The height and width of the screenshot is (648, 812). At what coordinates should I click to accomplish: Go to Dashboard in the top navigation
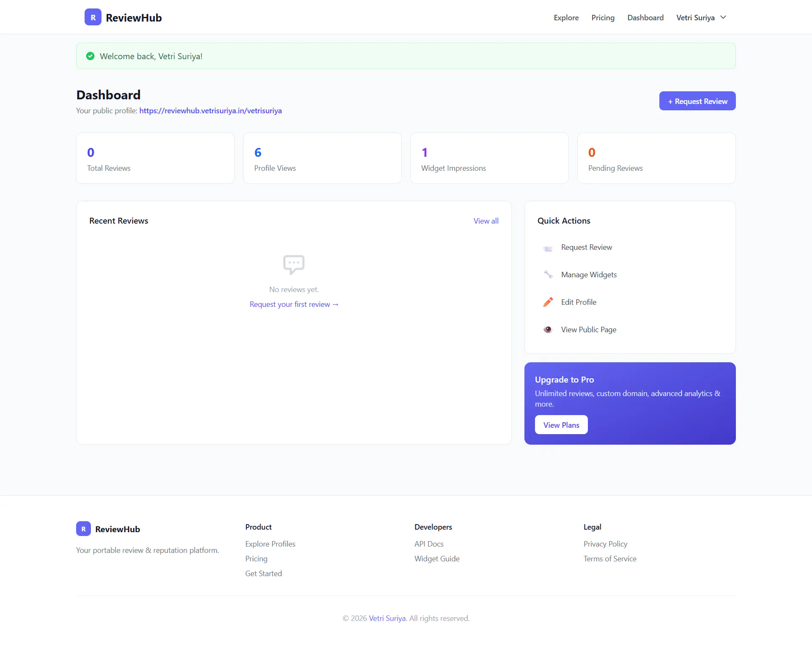click(x=645, y=17)
